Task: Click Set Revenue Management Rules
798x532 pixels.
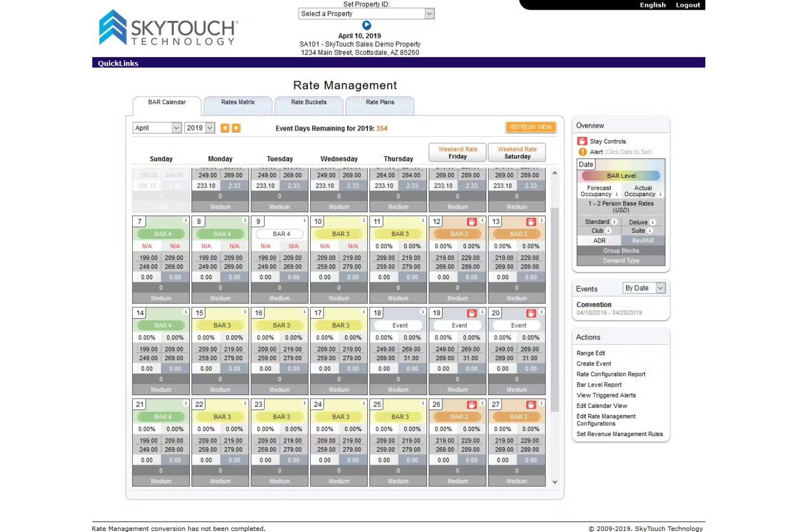Action: (620, 434)
